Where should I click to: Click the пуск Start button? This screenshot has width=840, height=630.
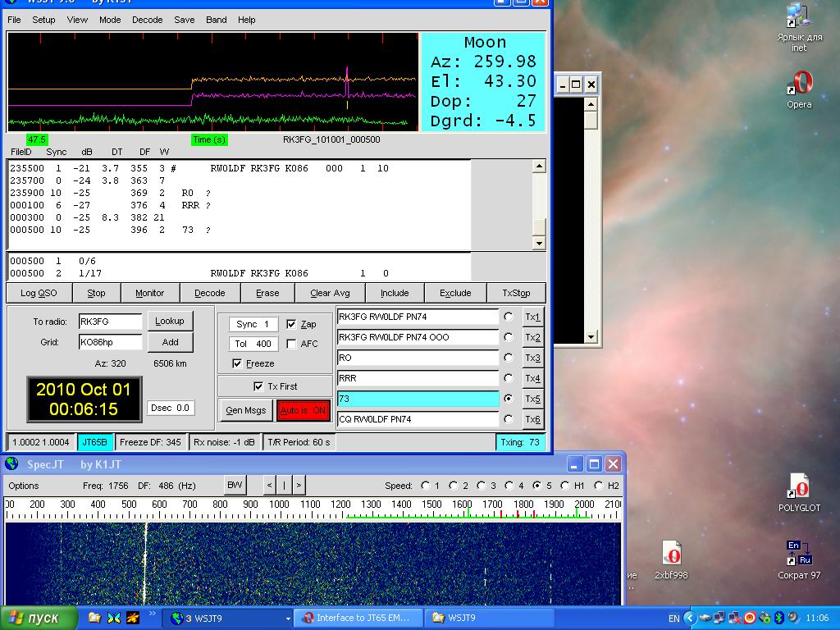[x=38, y=618]
